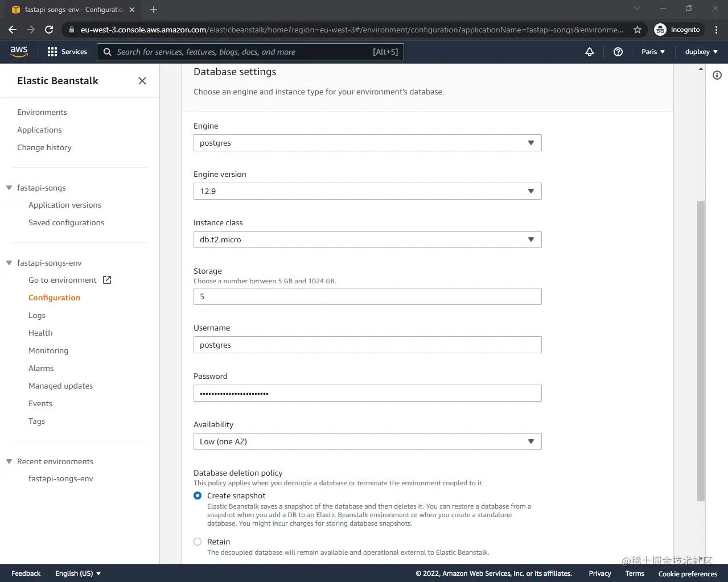Open the Paris region dropdown
Screen dimensions: 728x582
(x=653, y=52)
